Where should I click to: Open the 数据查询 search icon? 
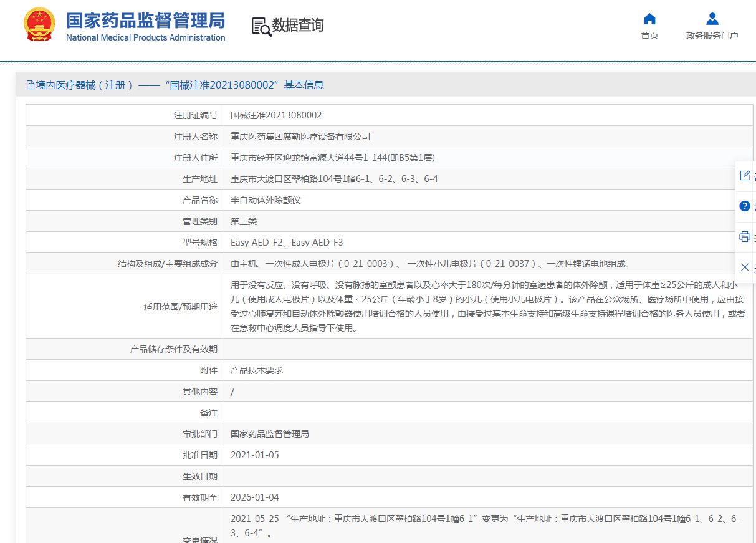point(261,26)
